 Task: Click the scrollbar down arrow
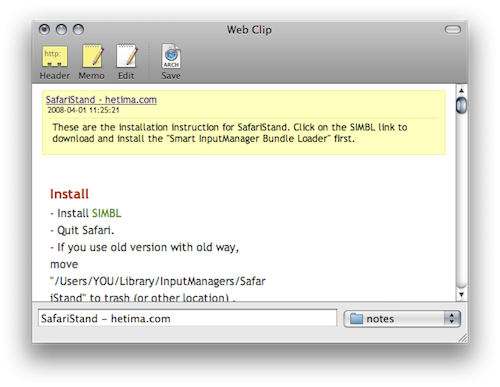461,295
